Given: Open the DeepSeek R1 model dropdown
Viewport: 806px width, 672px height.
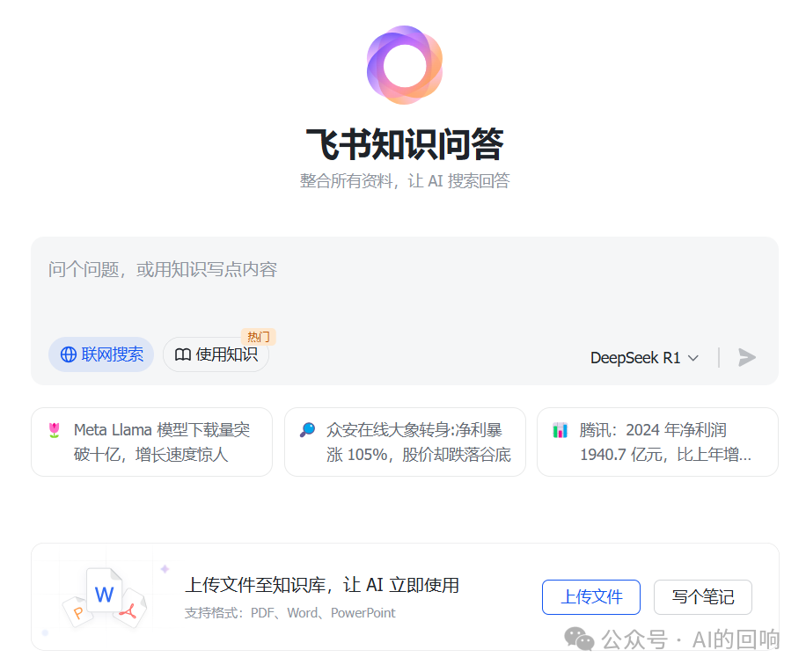Looking at the screenshot, I should pos(644,358).
